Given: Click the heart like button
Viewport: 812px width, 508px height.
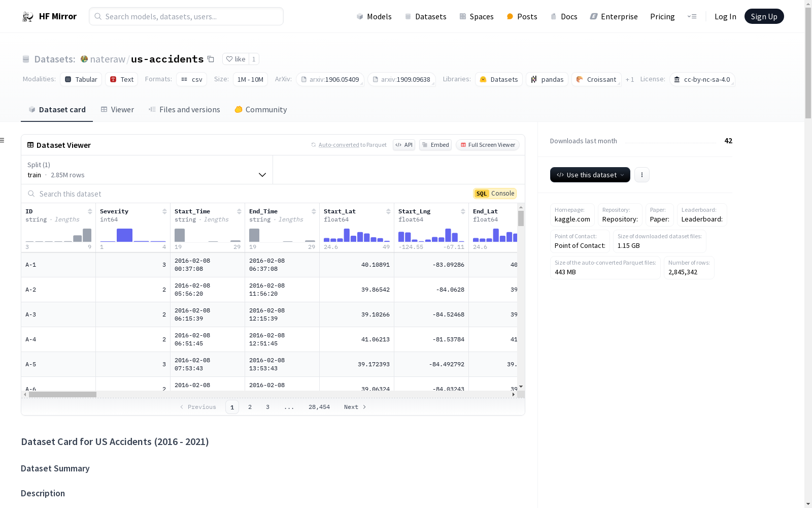Looking at the screenshot, I should tap(235, 59).
